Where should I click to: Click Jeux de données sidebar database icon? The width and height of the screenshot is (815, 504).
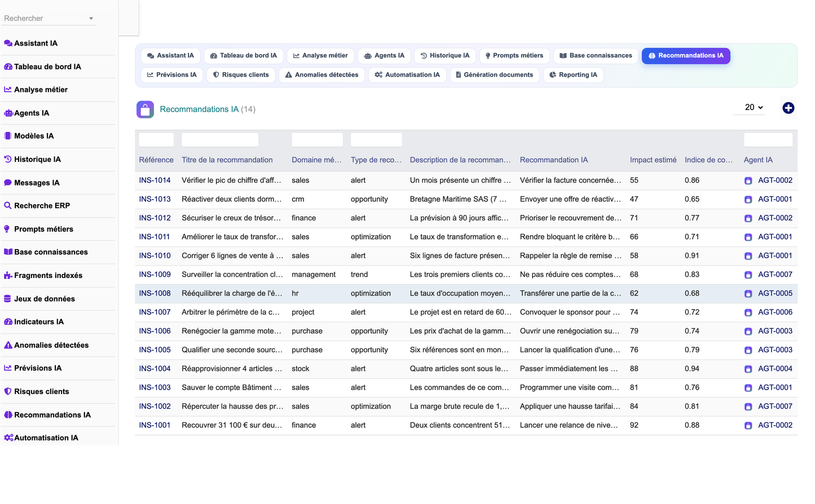click(8, 299)
